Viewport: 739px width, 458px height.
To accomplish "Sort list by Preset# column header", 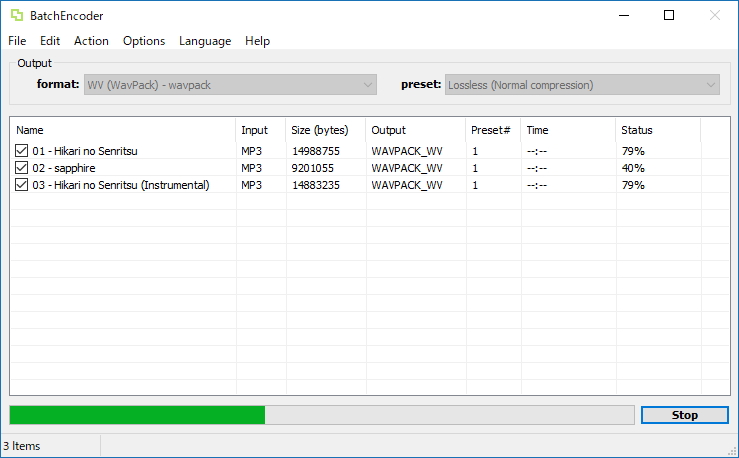I will [x=493, y=130].
